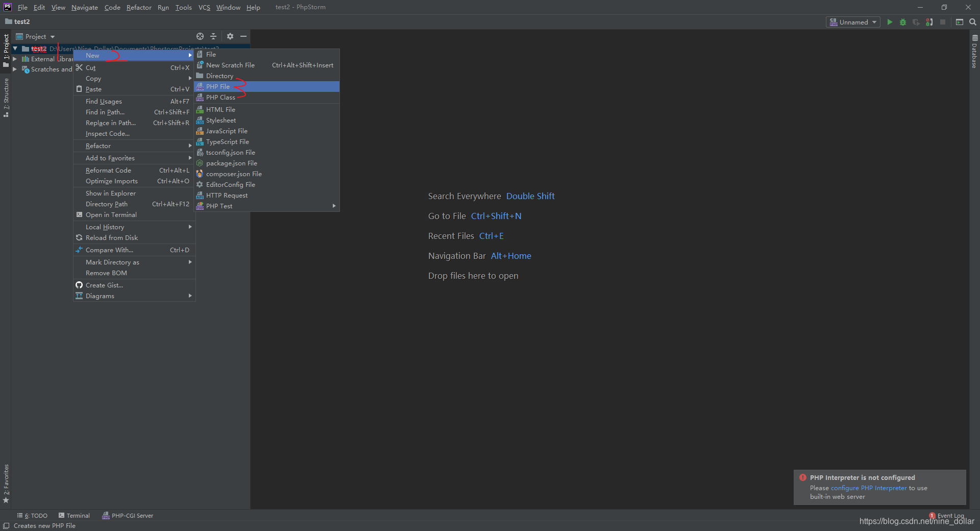Open the TODO tool window tab
Screen dimensions: 980x531
click(x=32, y=516)
